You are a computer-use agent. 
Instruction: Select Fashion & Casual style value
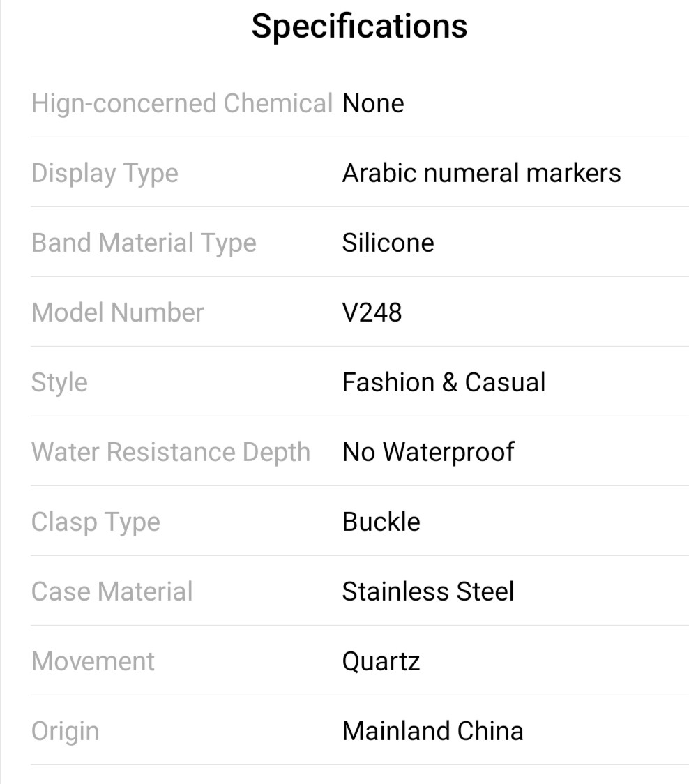pyautogui.click(x=444, y=382)
